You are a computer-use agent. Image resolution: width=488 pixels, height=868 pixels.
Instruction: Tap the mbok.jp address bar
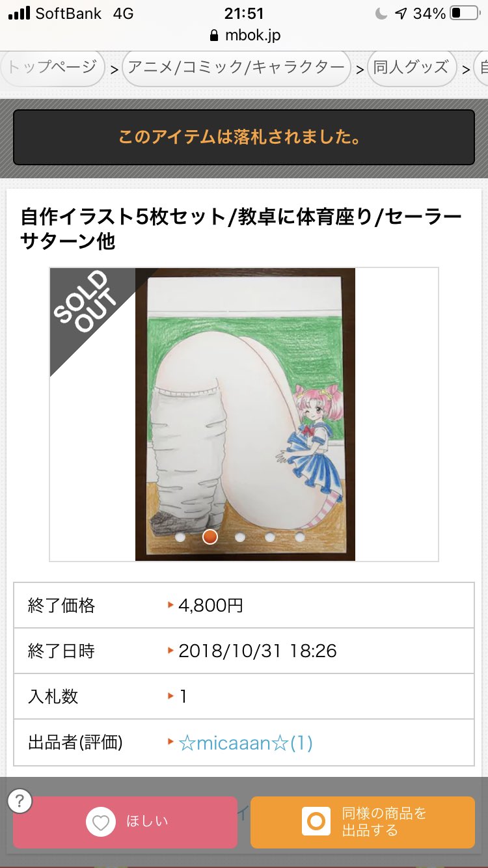244,35
